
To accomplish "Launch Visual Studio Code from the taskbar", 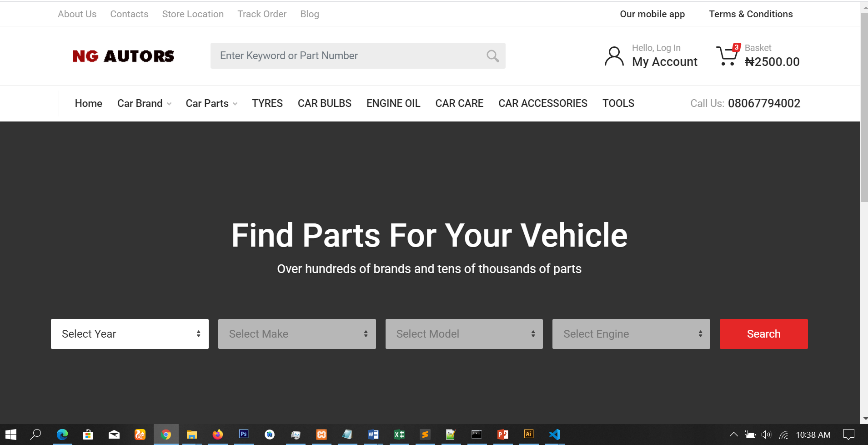I will [x=555, y=435].
